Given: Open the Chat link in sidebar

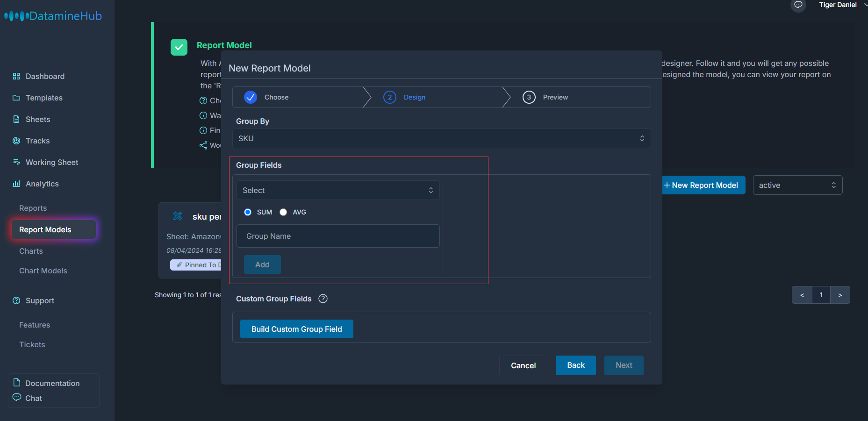Looking at the screenshot, I should (x=34, y=398).
